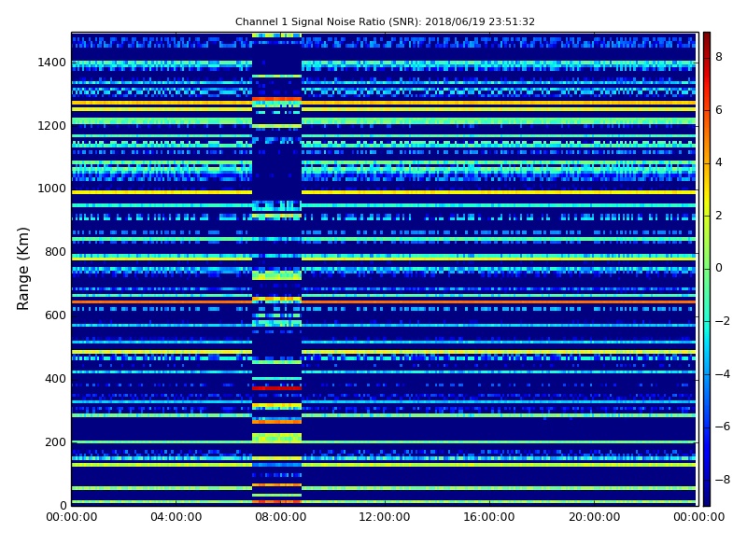Click colorbar value −8 label

coord(723,480)
